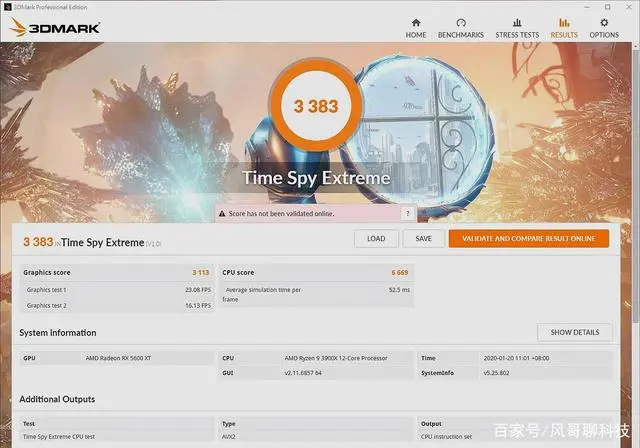Click 'Time Spy Extreme CPU test' cell

pyautogui.click(x=59, y=437)
